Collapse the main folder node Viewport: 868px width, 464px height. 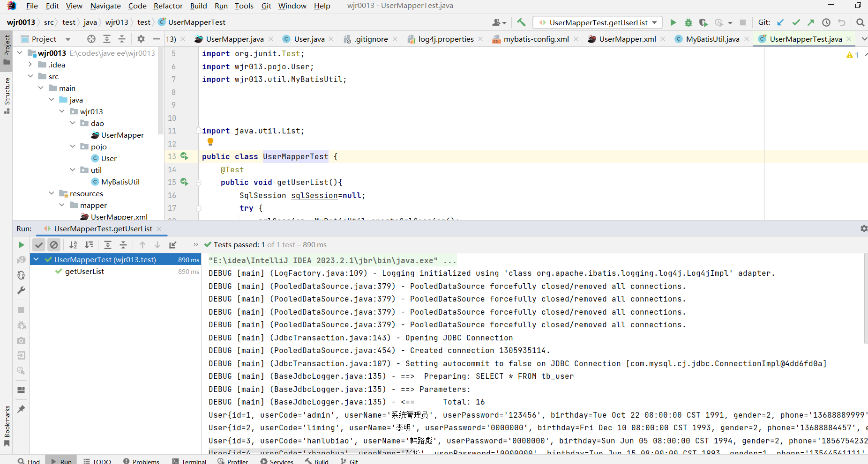(41, 88)
